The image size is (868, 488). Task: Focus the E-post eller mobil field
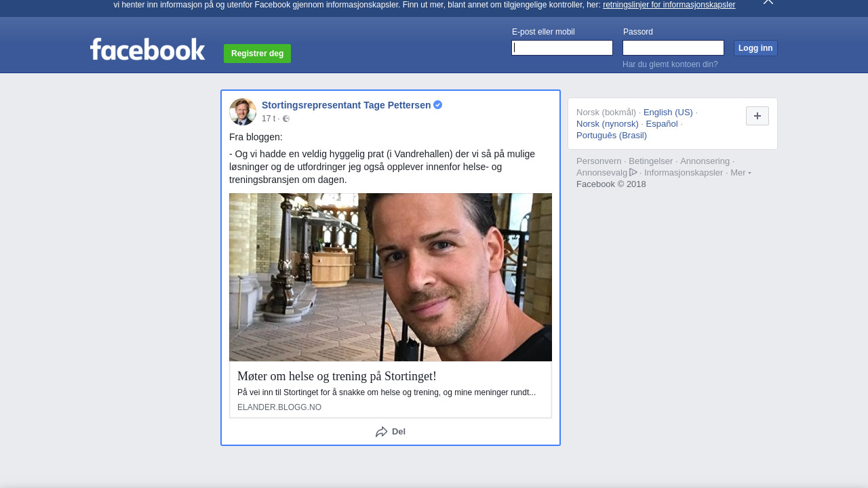pyautogui.click(x=562, y=47)
